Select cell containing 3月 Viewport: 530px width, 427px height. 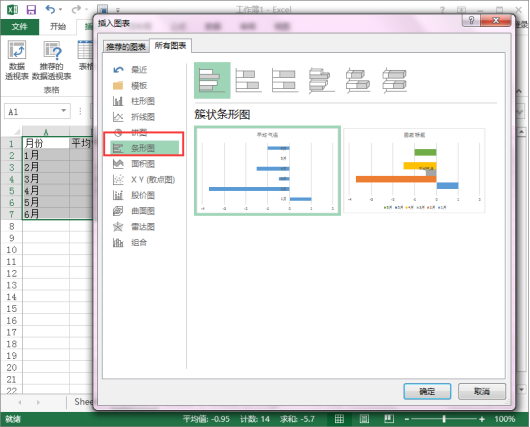pyautogui.click(x=46, y=179)
